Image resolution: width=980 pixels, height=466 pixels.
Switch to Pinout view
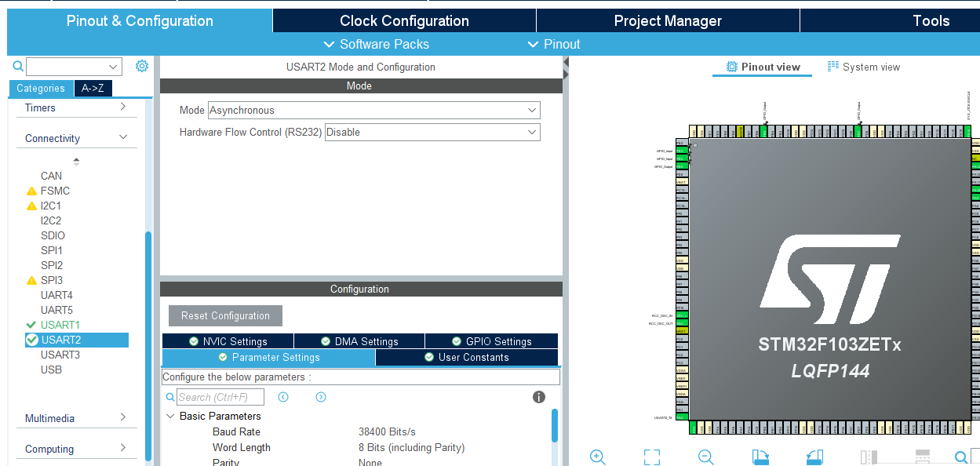click(763, 67)
